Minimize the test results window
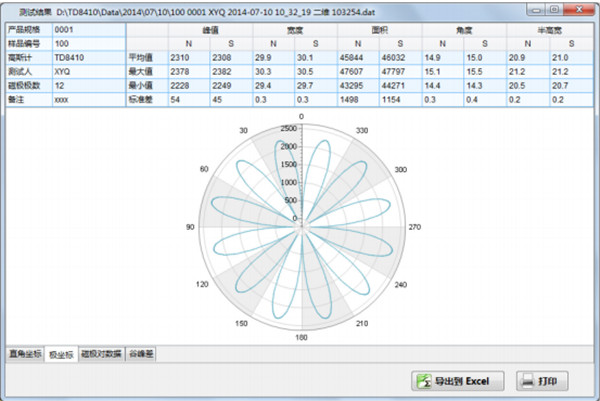The image size is (600, 401). (535, 10)
